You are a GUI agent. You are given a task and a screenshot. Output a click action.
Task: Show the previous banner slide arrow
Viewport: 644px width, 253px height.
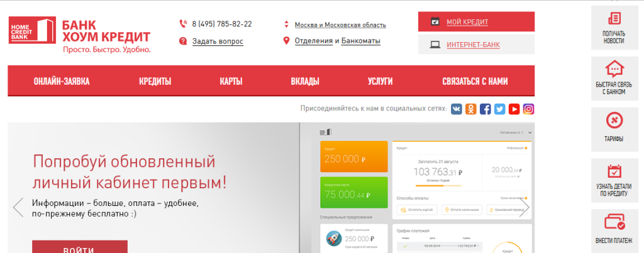(x=18, y=207)
